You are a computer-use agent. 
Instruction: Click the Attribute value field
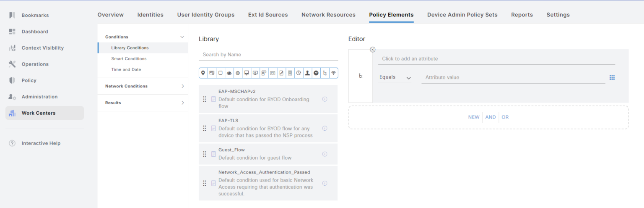[513, 77]
